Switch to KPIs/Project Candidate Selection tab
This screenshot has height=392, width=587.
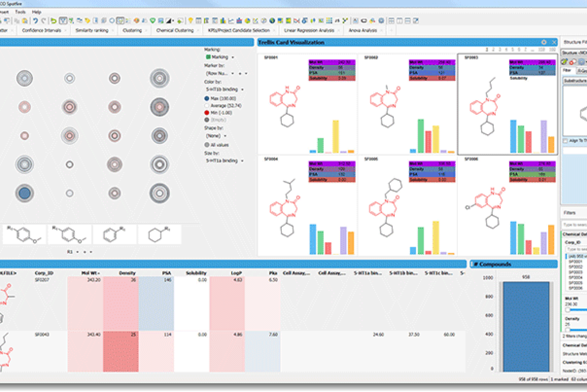[x=239, y=30]
